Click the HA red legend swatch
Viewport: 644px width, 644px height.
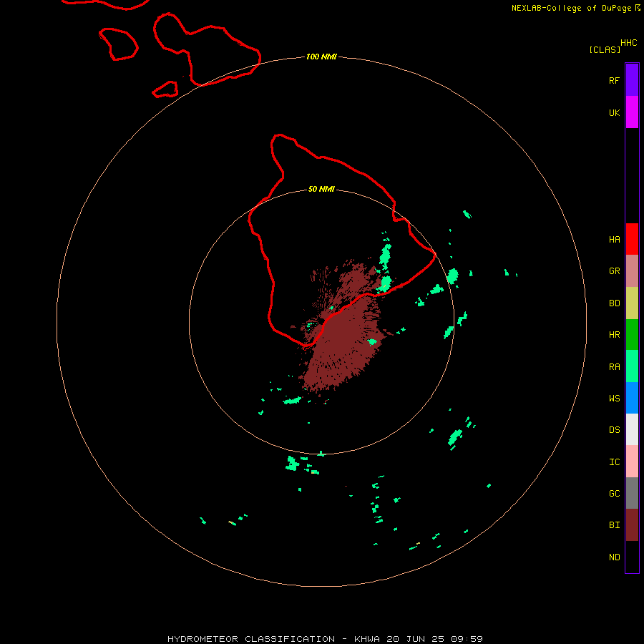tap(632, 239)
